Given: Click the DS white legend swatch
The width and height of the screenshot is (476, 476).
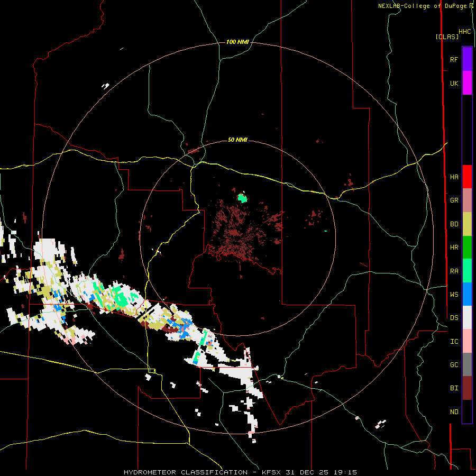Looking at the screenshot, I should coord(467,317).
